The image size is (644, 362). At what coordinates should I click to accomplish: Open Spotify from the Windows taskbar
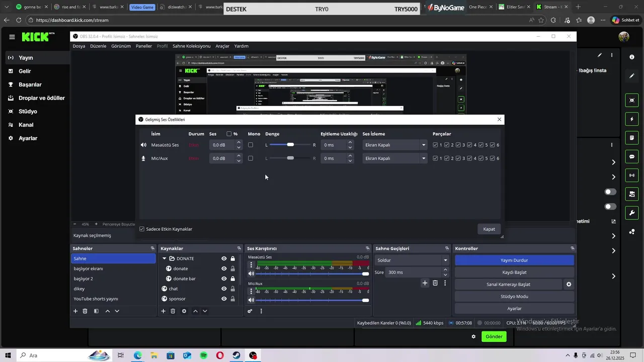[203, 355]
